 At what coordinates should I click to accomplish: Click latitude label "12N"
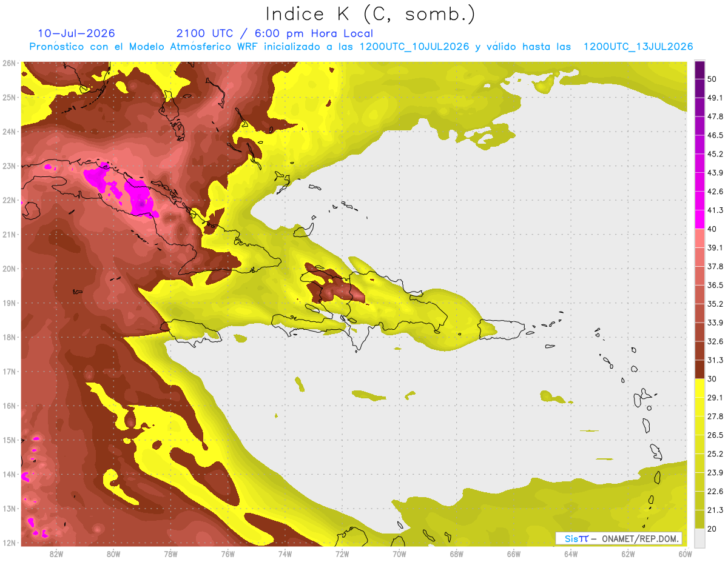pyautogui.click(x=9, y=543)
